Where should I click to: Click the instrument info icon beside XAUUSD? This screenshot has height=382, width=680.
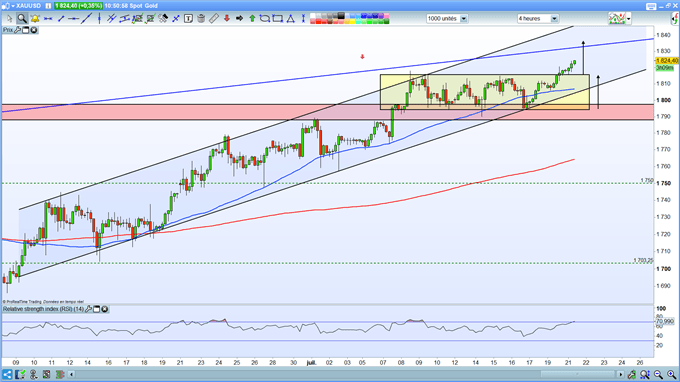pos(48,6)
